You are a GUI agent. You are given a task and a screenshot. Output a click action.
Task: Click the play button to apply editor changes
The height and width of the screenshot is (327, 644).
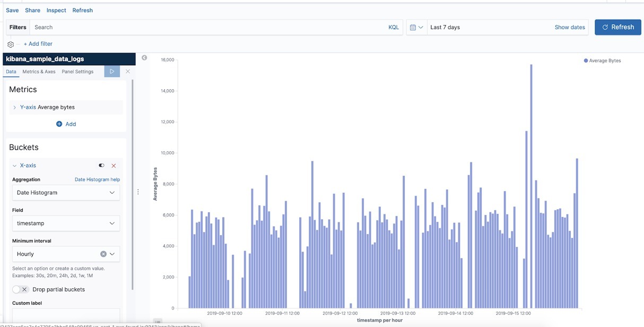(112, 71)
